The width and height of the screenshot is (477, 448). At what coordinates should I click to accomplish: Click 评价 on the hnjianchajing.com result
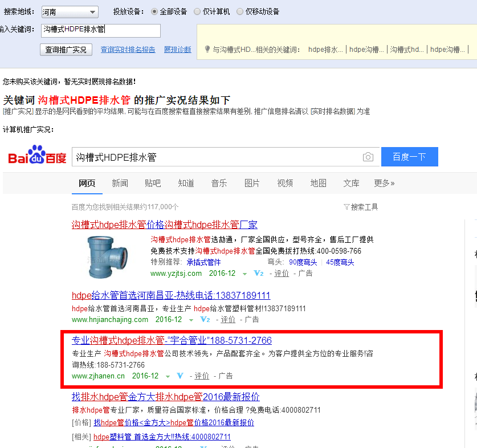pyautogui.click(x=228, y=320)
